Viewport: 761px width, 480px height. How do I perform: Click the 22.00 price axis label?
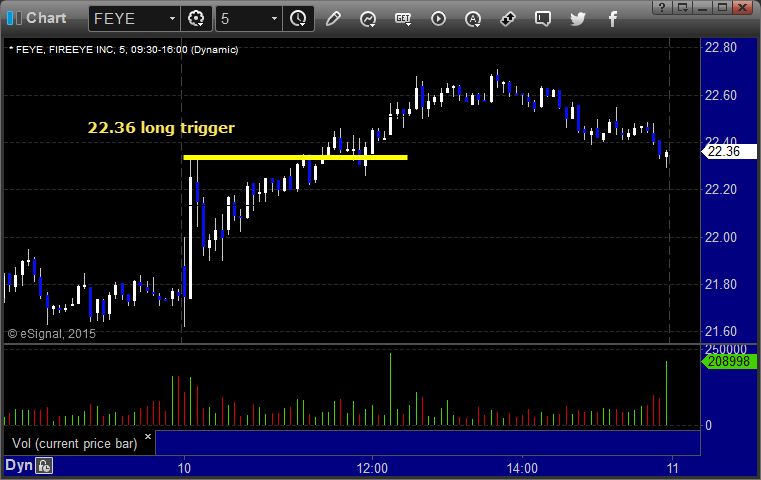click(721, 237)
